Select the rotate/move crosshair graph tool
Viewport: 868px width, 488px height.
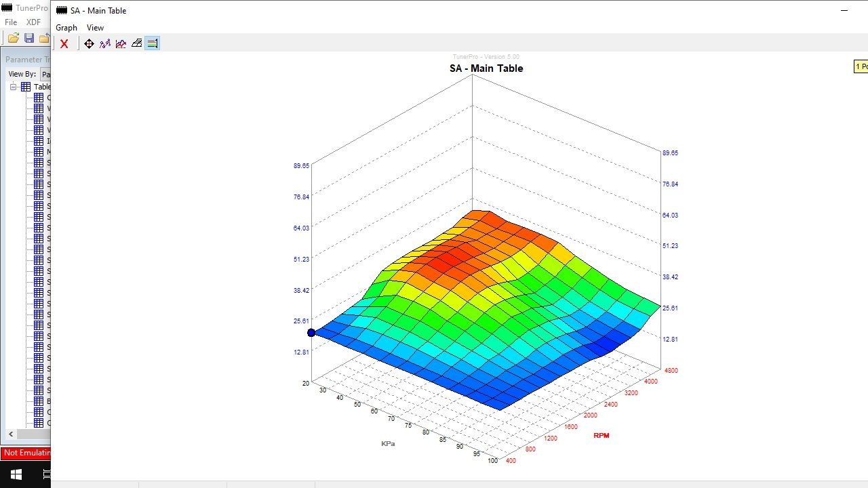(89, 43)
